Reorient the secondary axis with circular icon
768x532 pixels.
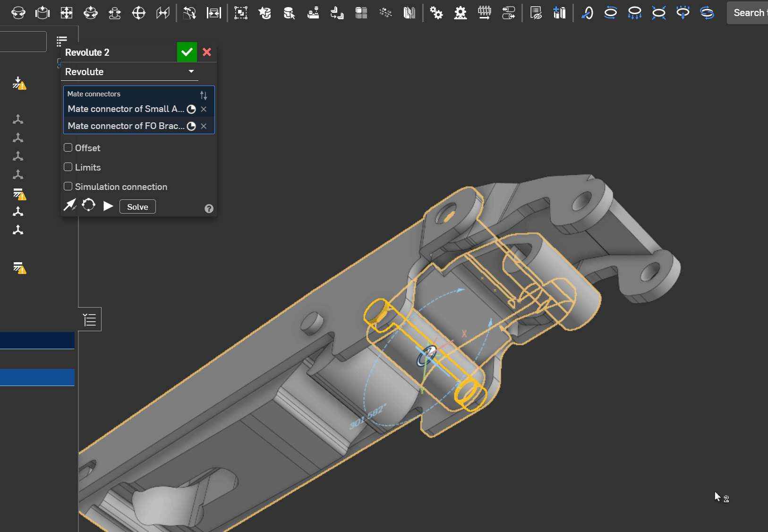[88, 205]
